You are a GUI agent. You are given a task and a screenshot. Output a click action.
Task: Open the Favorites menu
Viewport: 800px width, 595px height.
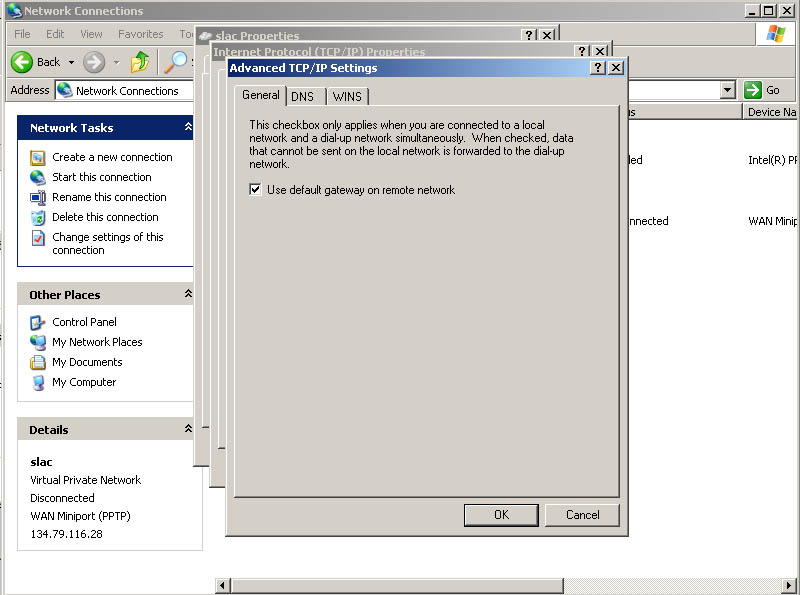pyautogui.click(x=141, y=34)
